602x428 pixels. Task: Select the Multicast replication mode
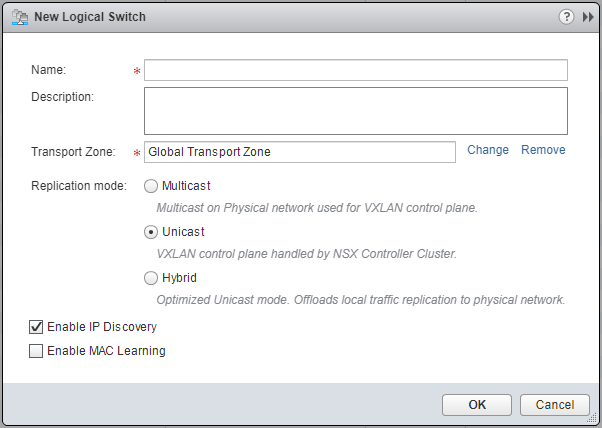click(151, 186)
